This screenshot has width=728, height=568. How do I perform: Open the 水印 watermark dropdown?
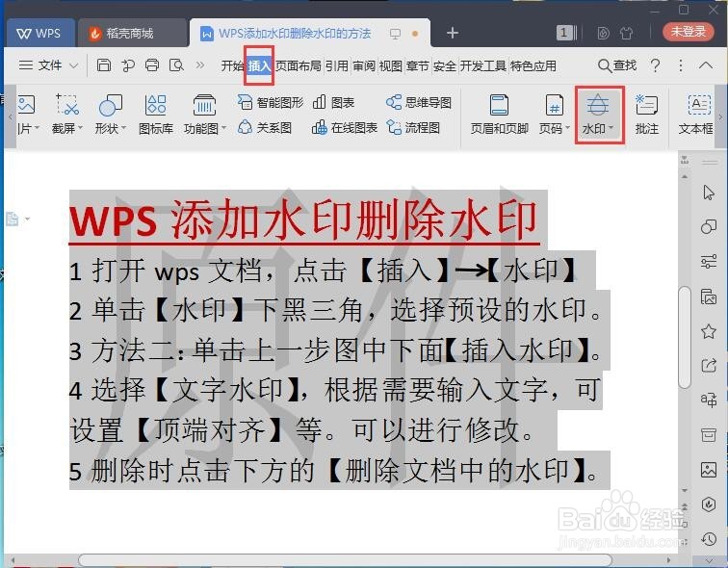pos(598,115)
